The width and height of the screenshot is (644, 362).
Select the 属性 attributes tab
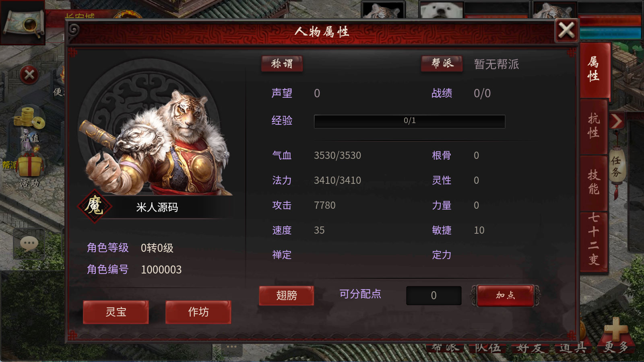tap(595, 70)
